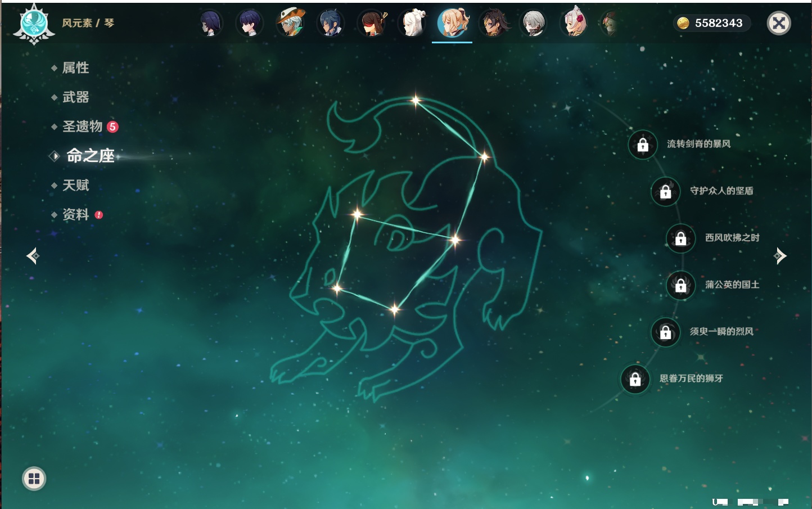Choose the avatar with the red blindfold
The width and height of the screenshot is (812, 509).
tap(372, 23)
